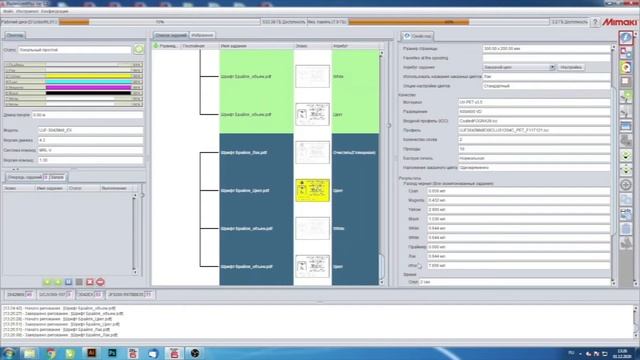
Task: Open the File Explorer folder on the taskbar
Action: click(29, 353)
